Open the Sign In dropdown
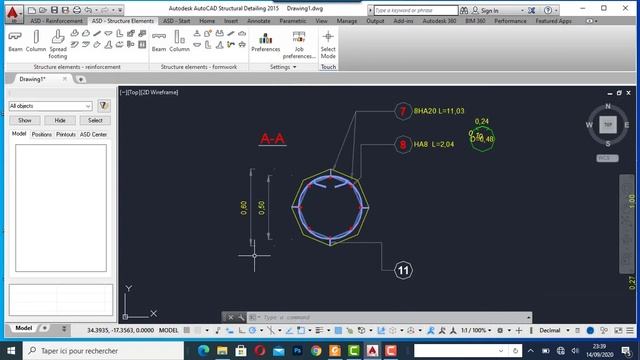Image resolution: width=640 pixels, height=360 pixels. click(x=522, y=11)
